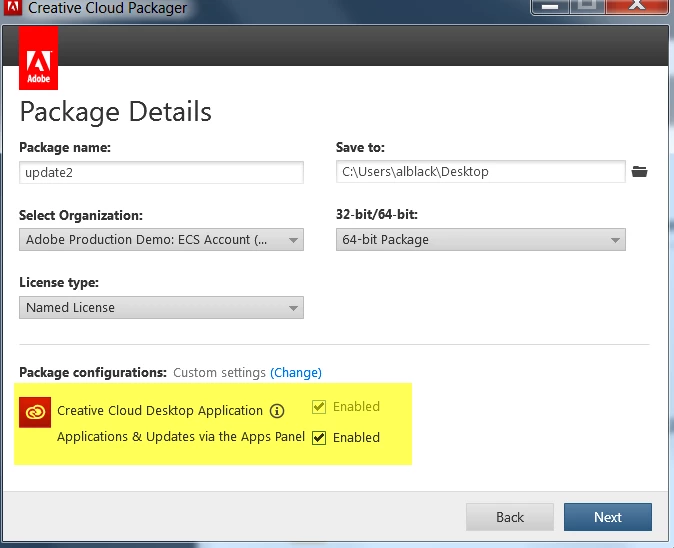Click the Next button
Viewport: 674px width, 548px height.
pos(608,517)
